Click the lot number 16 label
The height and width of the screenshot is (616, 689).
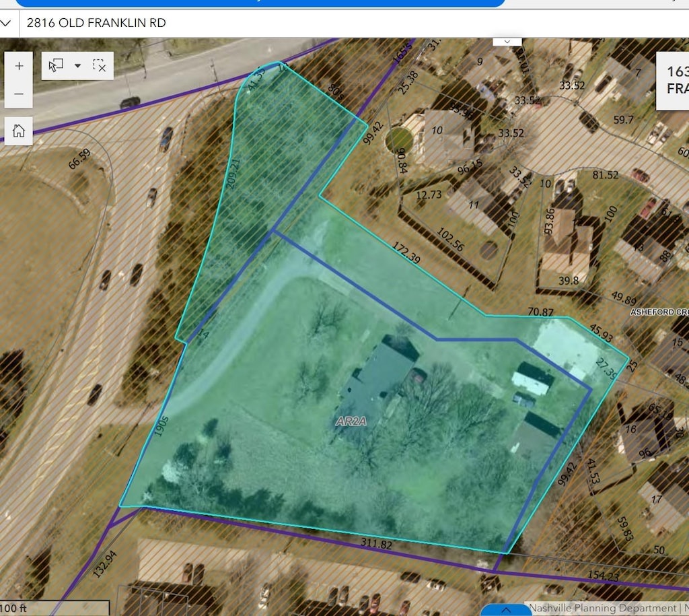coord(630,429)
